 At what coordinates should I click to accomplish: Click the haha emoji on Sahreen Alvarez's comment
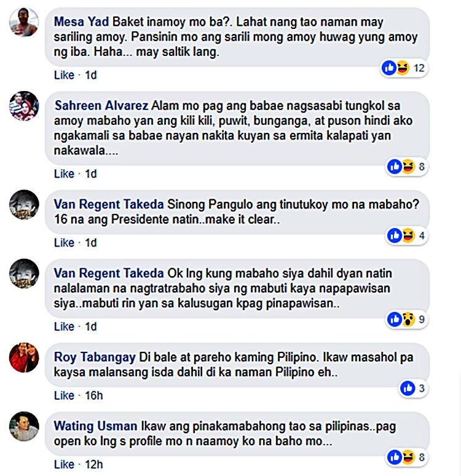pos(408,167)
